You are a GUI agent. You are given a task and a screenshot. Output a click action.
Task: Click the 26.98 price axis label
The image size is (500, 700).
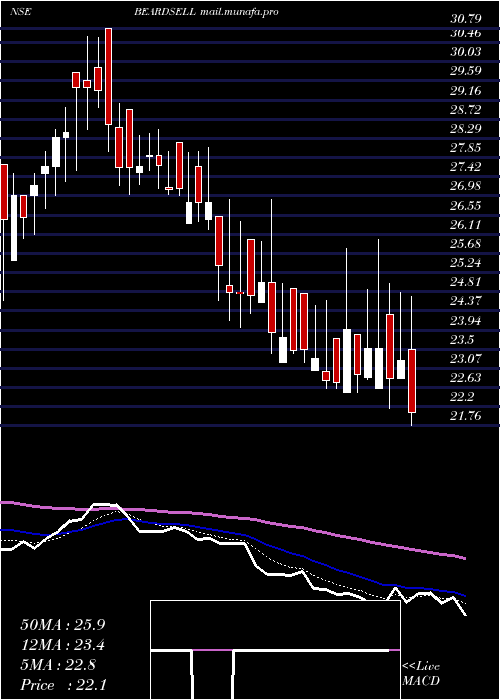466,187
